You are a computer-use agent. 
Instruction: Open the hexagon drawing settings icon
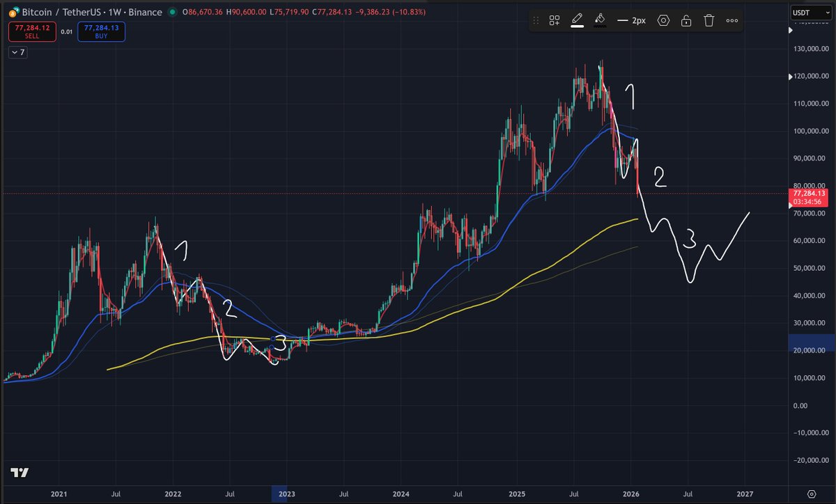(663, 21)
